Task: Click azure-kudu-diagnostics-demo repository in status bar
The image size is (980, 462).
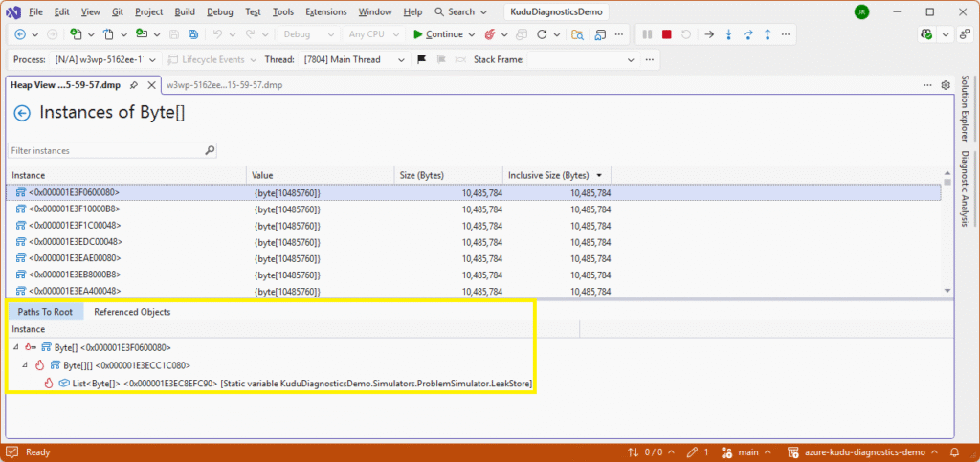Action: [x=863, y=452]
